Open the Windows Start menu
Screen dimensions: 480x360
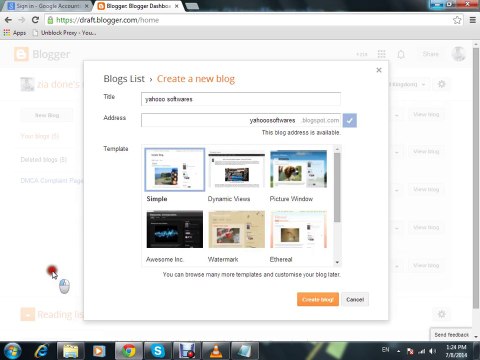point(12,351)
